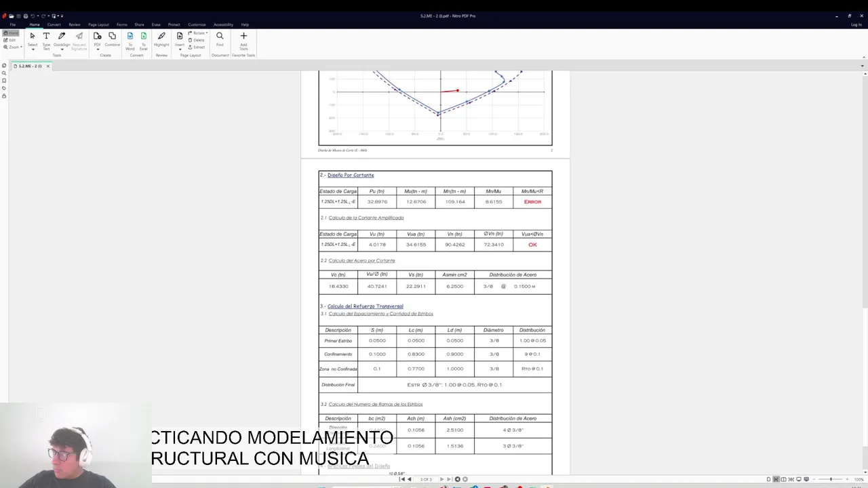Select the Edit tool

[x=10, y=40]
